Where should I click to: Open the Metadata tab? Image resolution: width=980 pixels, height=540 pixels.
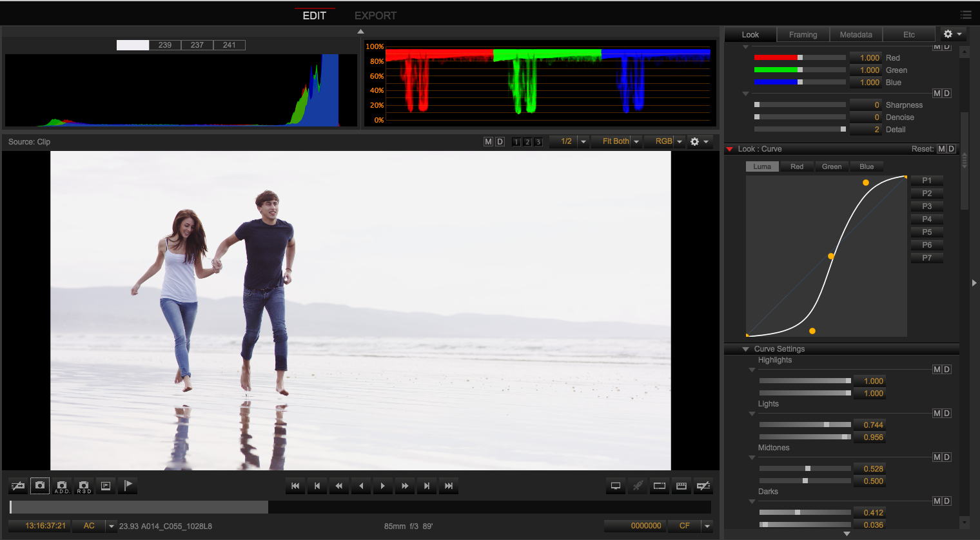[x=856, y=35]
